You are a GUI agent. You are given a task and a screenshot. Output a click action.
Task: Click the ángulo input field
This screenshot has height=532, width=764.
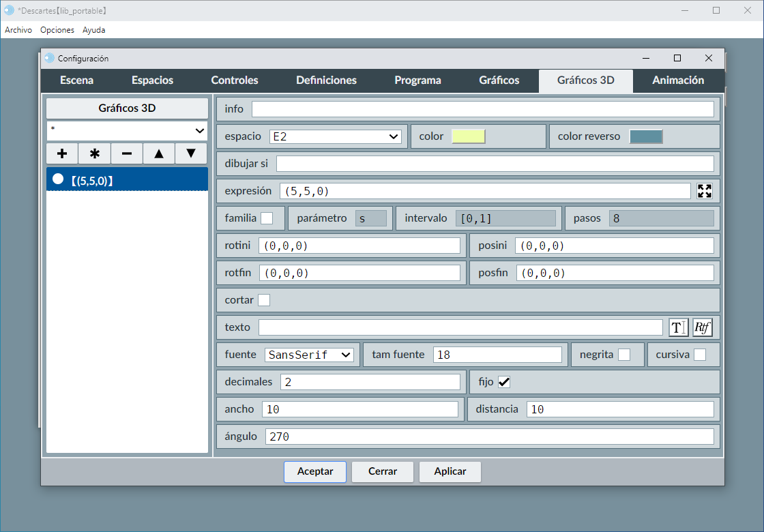[x=489, y=437]
